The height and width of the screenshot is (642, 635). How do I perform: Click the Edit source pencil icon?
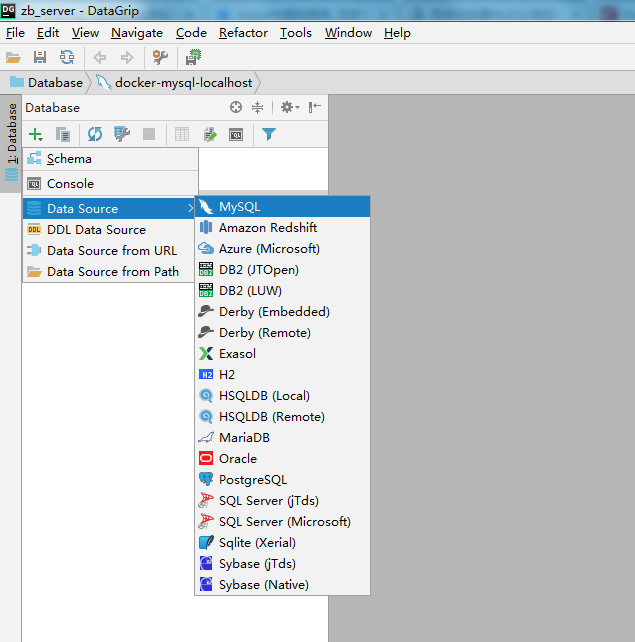(x=210, y=134)
